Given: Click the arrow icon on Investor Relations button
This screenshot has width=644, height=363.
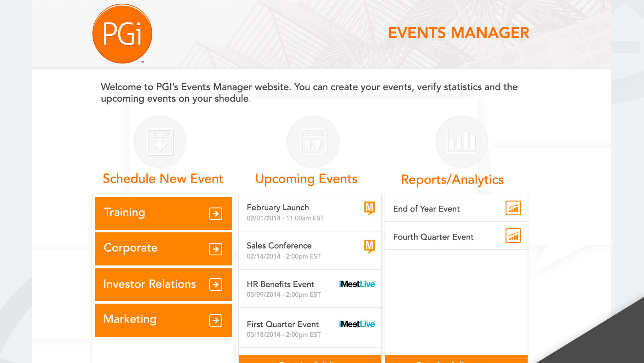Looking at the screenshot, I should (x=216, y=284).
